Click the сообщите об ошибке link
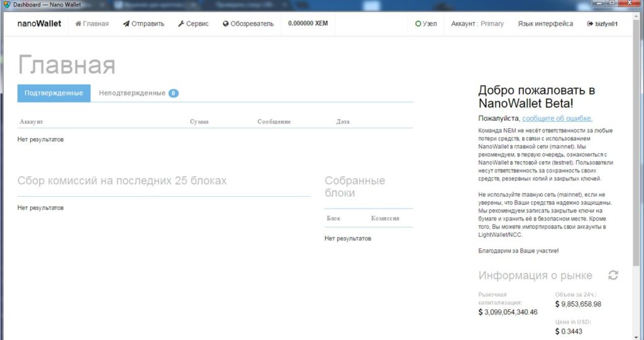This screenshot has height=340, width=644. point(557,118)
